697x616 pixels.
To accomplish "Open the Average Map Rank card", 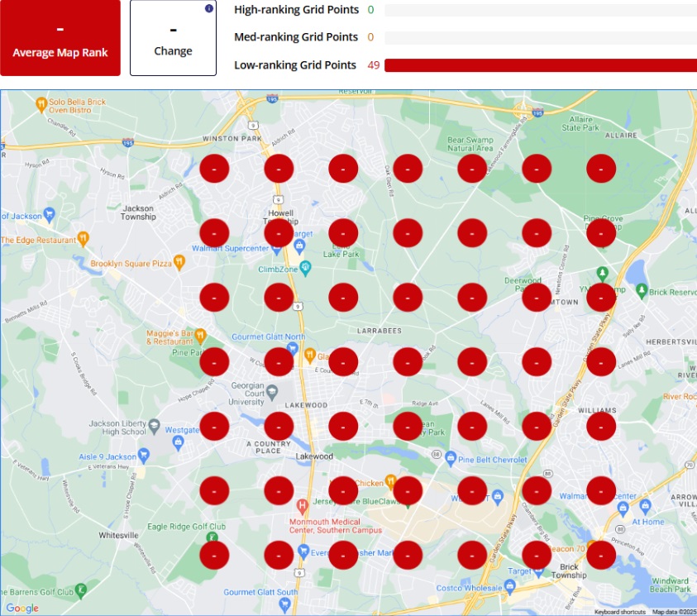I will [60, 38].
